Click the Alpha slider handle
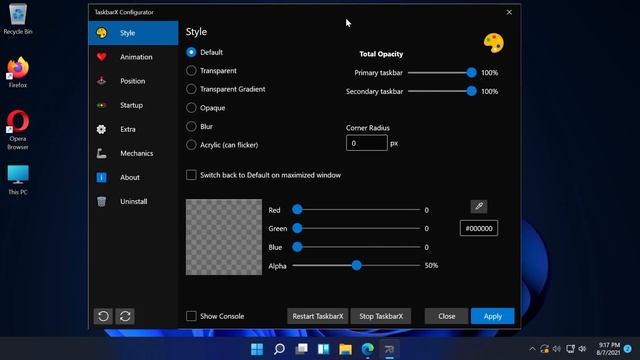 356,265
